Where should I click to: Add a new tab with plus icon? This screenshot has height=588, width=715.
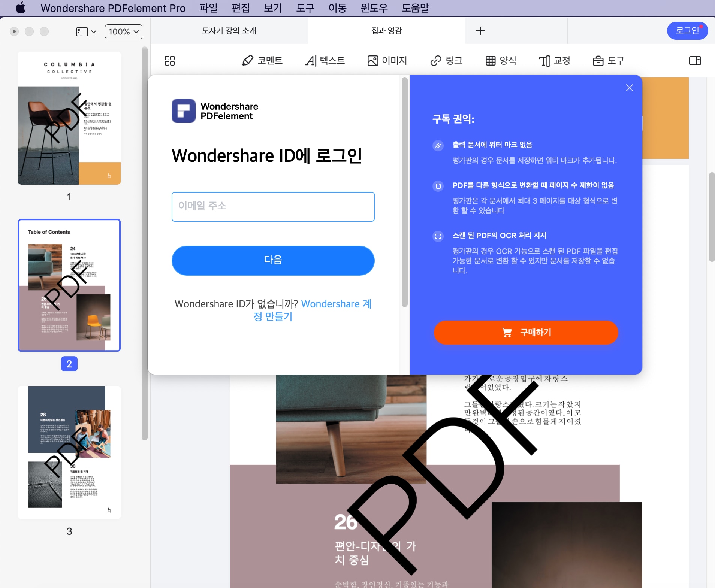tap(480, 31)
